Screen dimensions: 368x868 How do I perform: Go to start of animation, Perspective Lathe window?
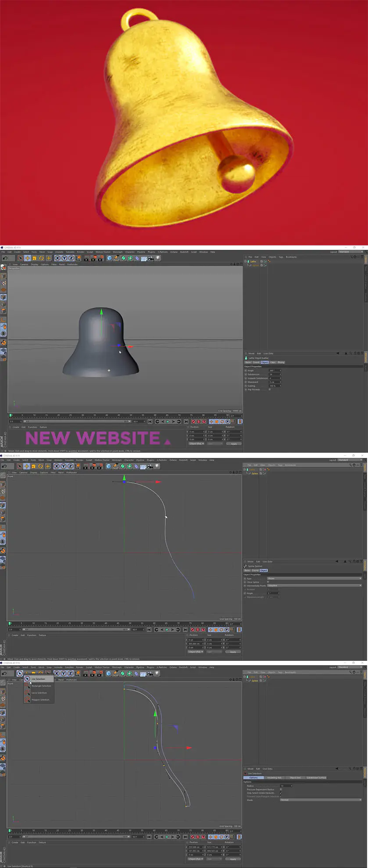pyautogui.click(x=150, y=422)
